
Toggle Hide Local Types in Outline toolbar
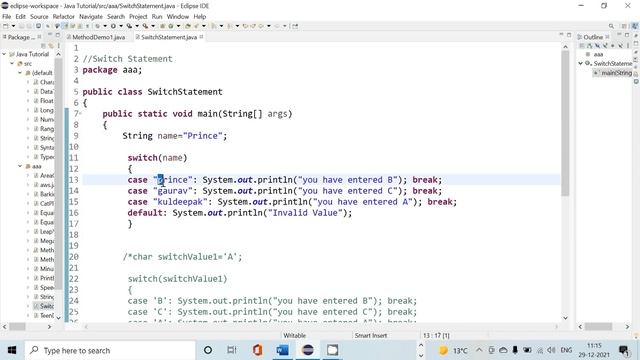pyautogui.click(x=621, y=46)
